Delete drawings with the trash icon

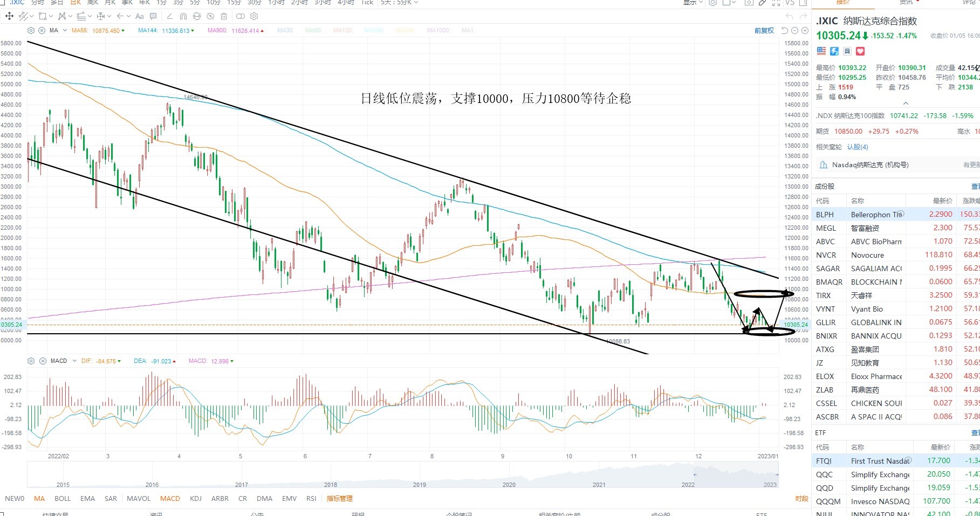(224, 16)
